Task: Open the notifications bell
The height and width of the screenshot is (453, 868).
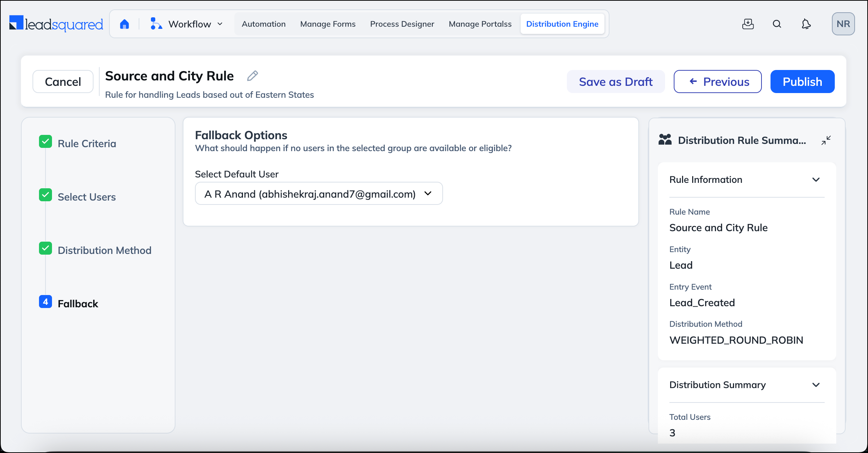Action: [806, 24]
